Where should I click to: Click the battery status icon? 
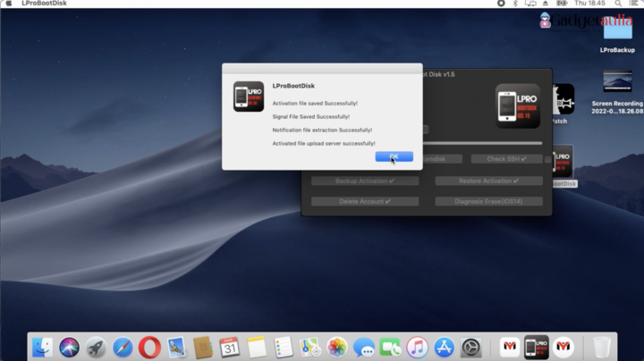562,4
